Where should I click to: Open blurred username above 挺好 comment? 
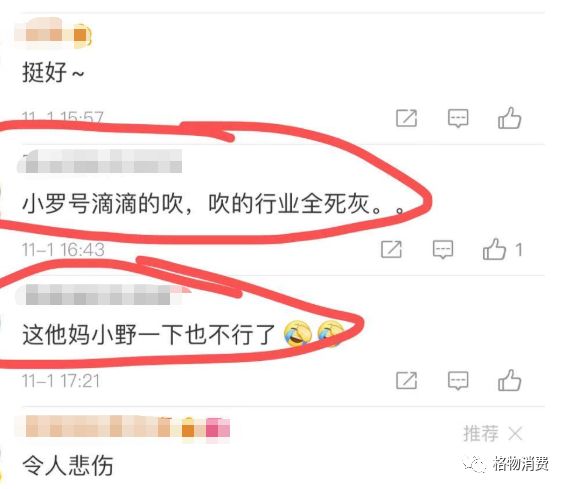tap(53, 34)
